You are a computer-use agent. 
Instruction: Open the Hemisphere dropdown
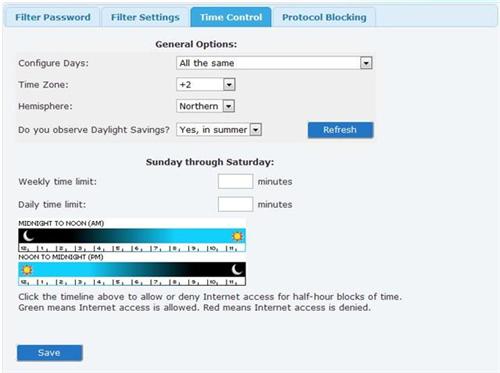(x=206, y=106)
